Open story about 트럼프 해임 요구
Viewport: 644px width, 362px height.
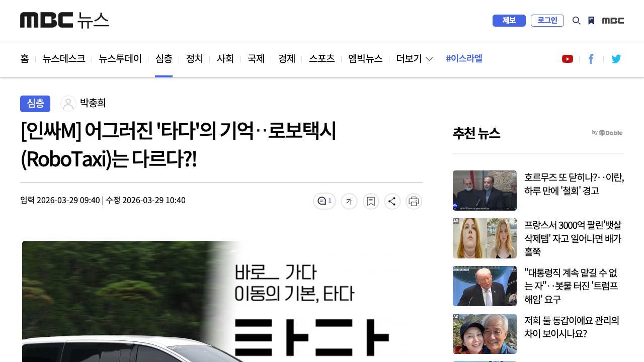point(571,286)
